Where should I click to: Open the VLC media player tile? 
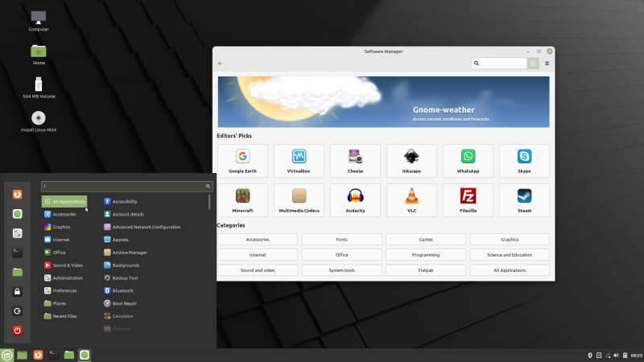tap(411, 200)
